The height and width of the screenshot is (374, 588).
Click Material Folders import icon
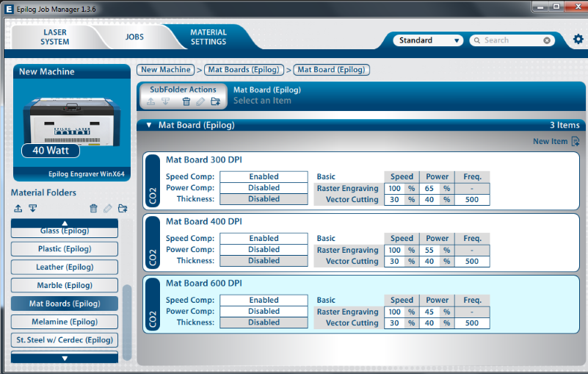point(33,208)
